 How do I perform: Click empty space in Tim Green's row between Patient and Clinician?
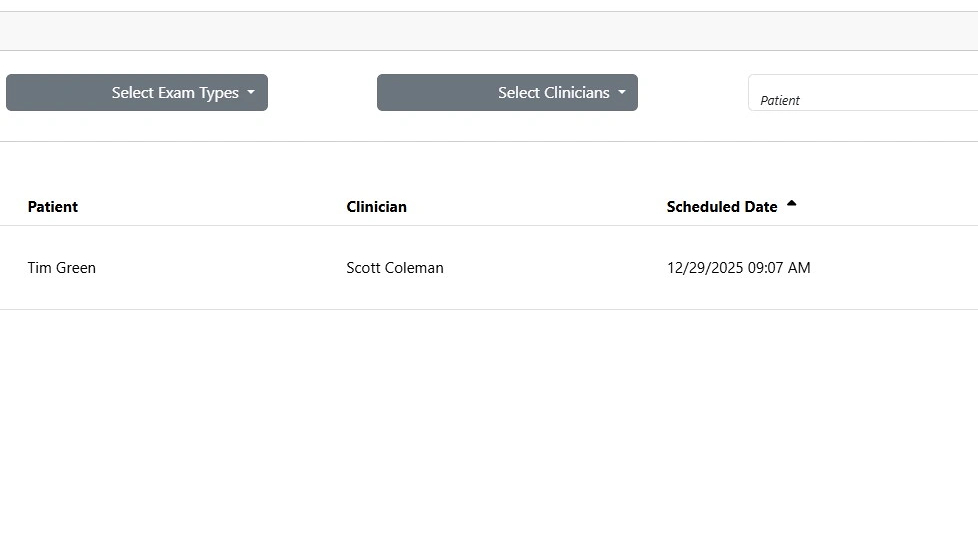tap(220, 268)
